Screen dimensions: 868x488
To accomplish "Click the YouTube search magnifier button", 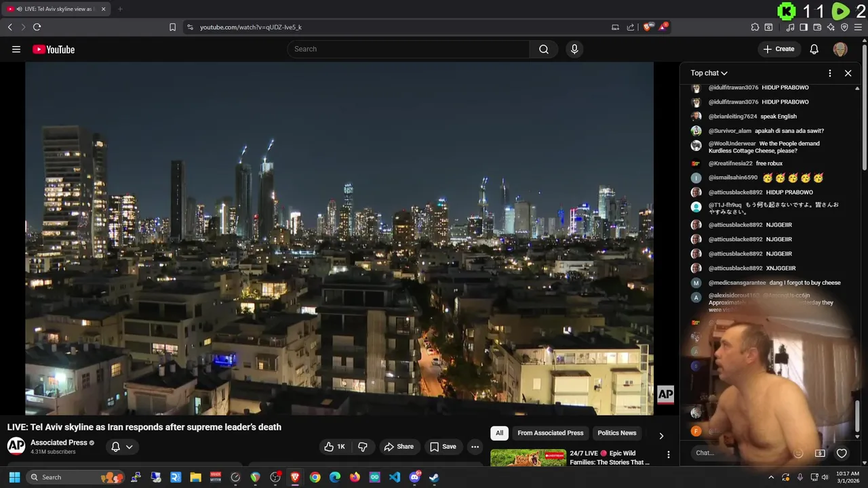I will 544,49.
